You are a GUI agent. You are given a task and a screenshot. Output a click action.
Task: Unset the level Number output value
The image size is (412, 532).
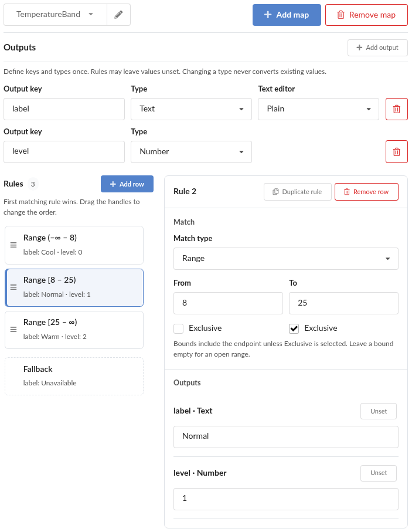(x=379, y=473)
